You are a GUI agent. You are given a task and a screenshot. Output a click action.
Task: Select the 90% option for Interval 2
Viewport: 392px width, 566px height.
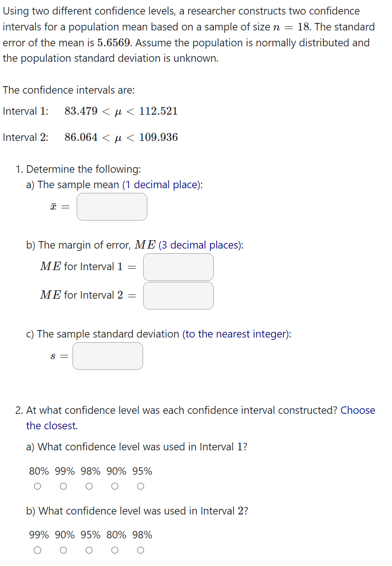[x=63, y=550]
